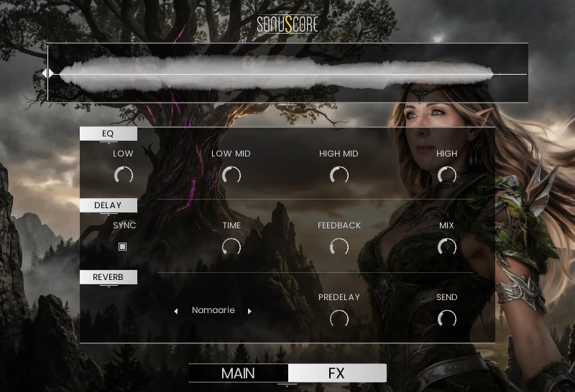Switch to the MAIN tab
The image size is (575, 392).
238,373
